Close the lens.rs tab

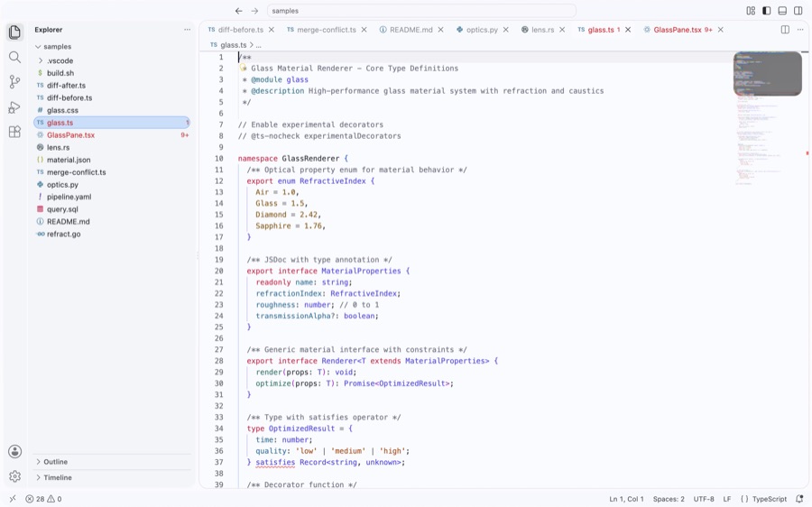pos(562,30)
